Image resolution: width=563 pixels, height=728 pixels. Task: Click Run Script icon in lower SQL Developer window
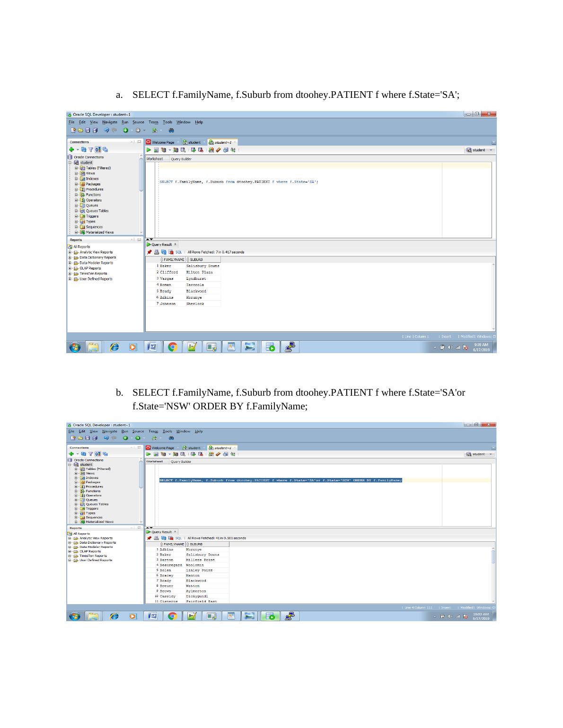(156, 454)
